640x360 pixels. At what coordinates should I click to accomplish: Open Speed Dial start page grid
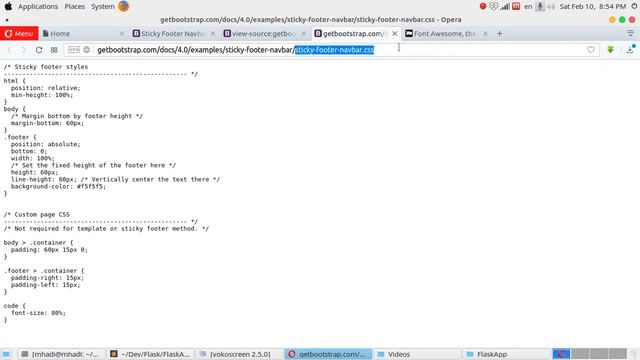pos(54,50)
